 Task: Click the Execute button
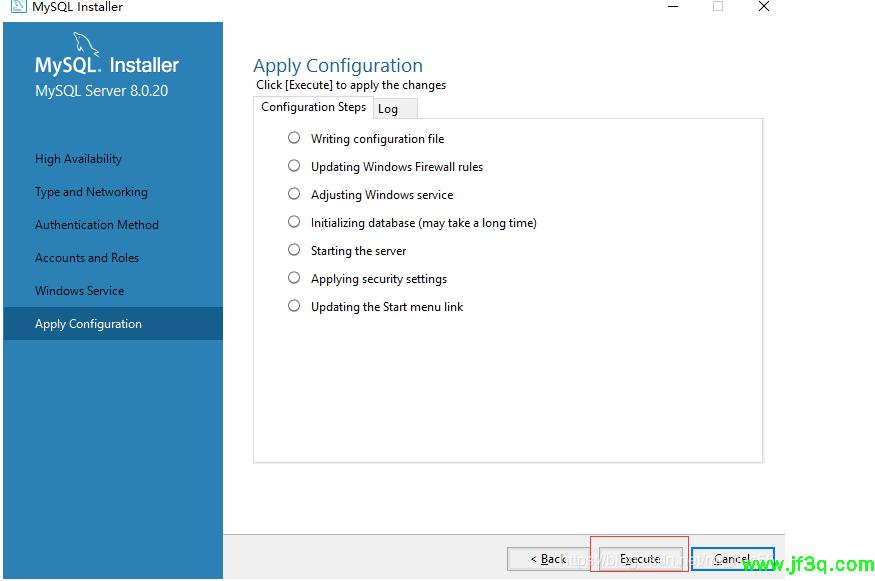point(640,559)
